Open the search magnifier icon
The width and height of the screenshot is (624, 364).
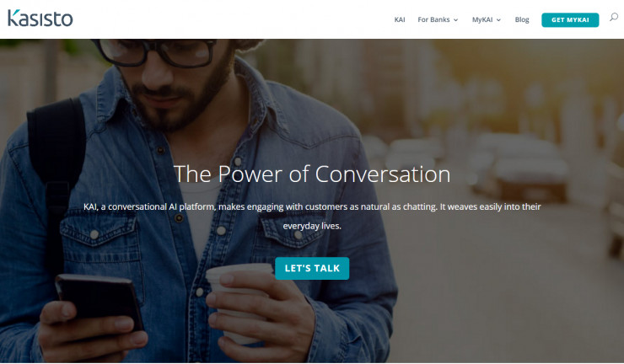click(614, 17)
